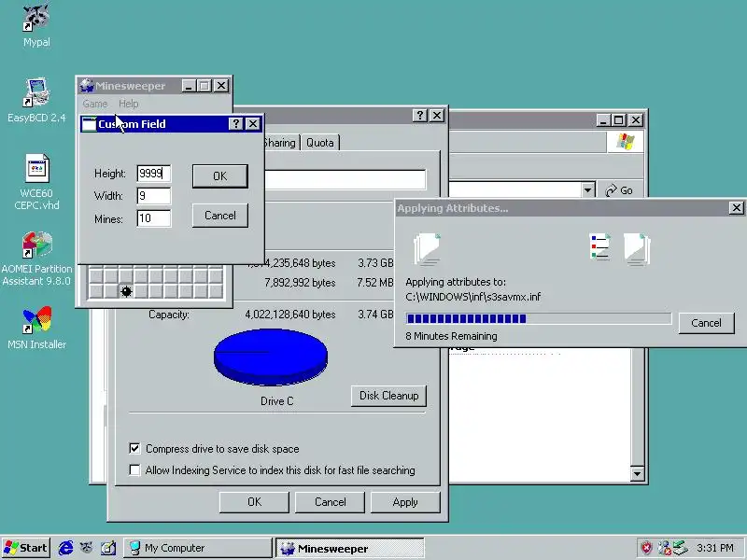747x560 pixels.
Task: Select the WCE60 CEPC.vhd file icon
Action: [x=36, y=181]
